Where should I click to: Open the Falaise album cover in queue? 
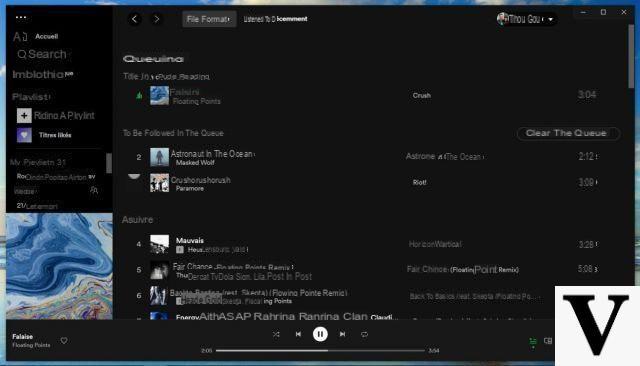pyautogui.click(x=160, y=95)
